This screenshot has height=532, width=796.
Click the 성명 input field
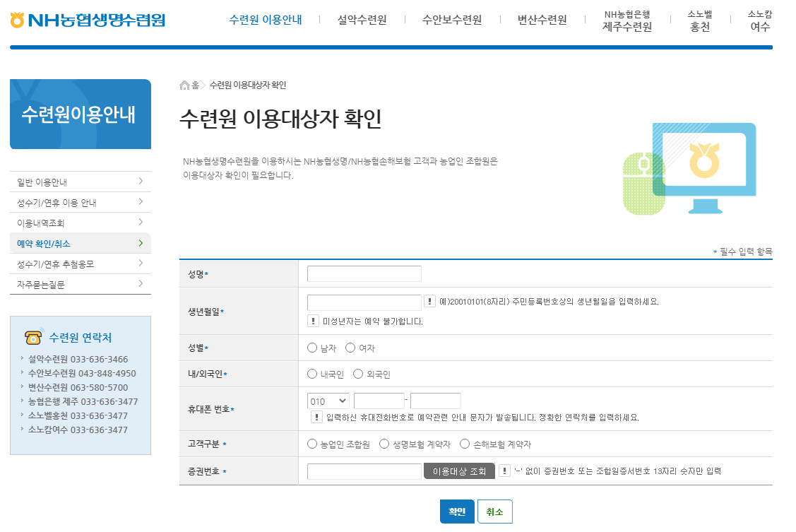tap(364, 273)
